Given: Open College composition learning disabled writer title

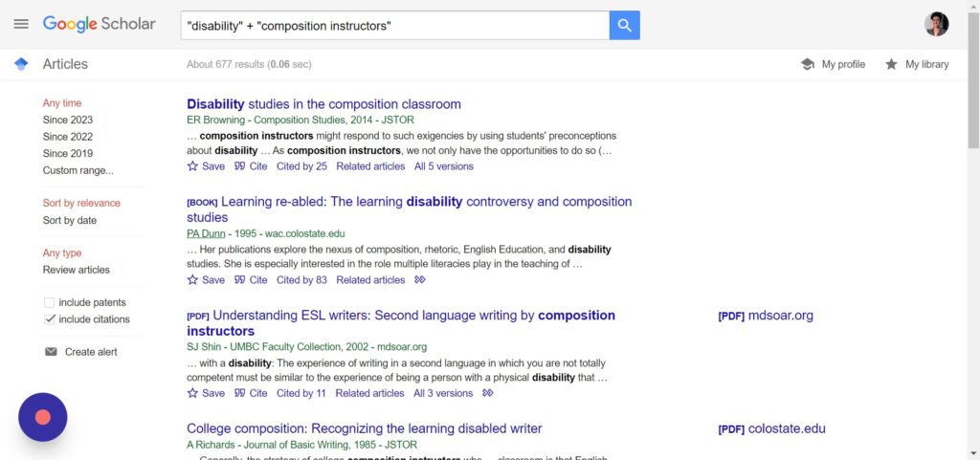Looking at the screenshot, I should (365, 428).
